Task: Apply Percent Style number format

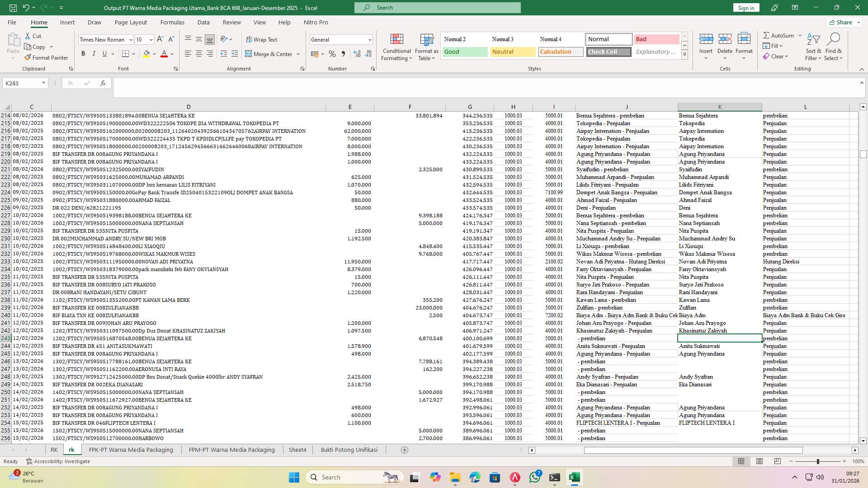Action: pyautogui.click(x=332, y=54)
